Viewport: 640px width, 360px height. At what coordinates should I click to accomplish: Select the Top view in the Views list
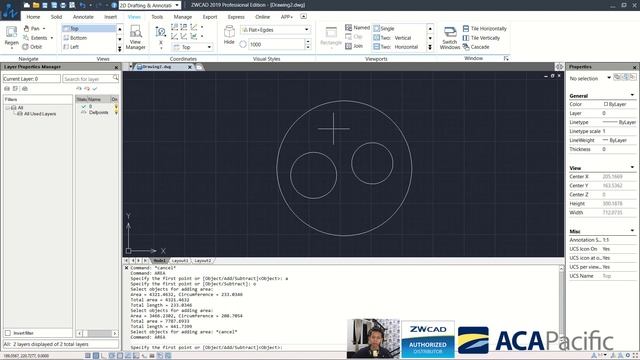point(89,29)
